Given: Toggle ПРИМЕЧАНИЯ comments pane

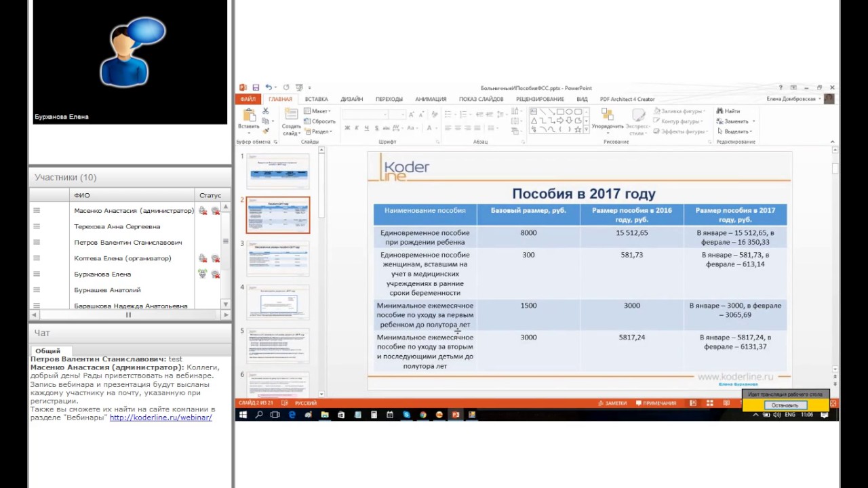Looking at the screenshot, I should 656,403.
